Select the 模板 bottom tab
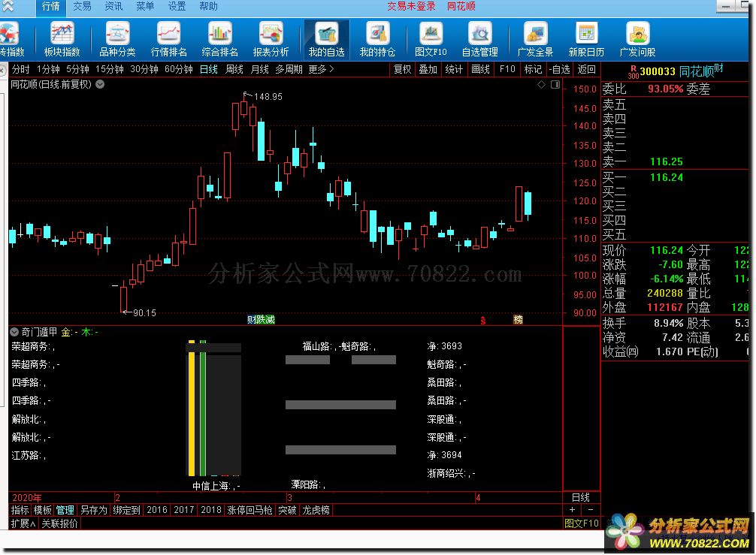 coord(42,510)
